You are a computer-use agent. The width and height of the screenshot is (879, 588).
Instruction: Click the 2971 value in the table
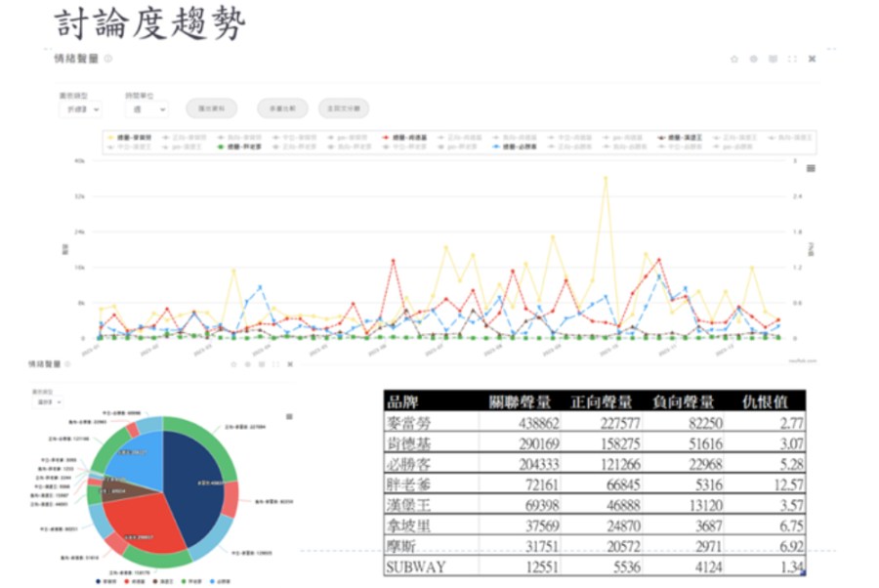pyautogui.click(x=709, y=547)
